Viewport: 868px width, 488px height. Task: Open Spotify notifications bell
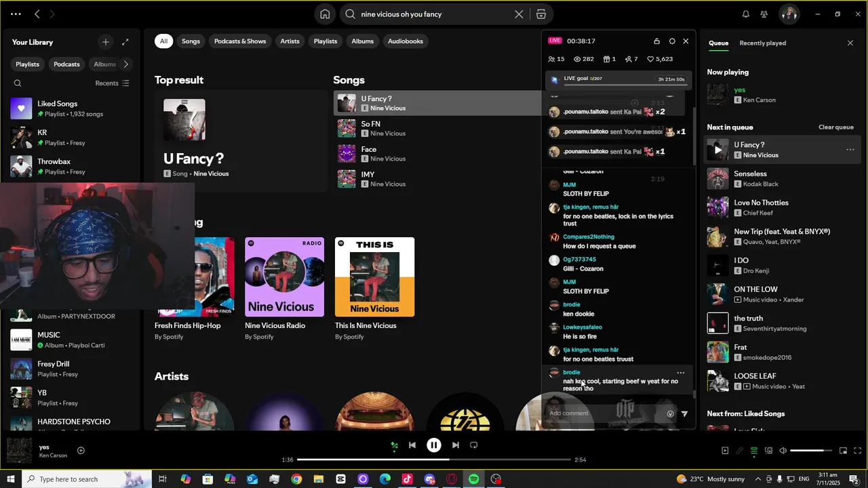(x=746, y=14)
